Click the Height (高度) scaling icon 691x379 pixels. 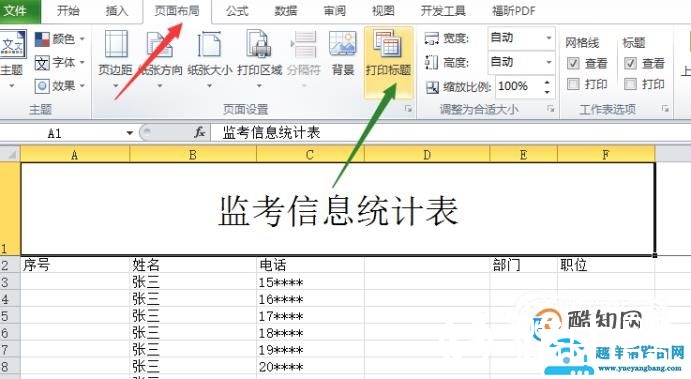click(x=431, y=63)
